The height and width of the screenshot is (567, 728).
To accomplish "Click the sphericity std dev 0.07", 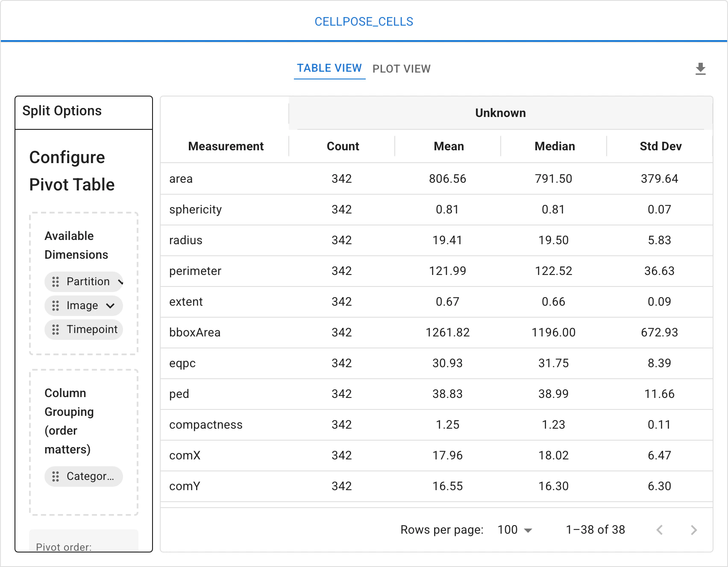I will point(660,210).
